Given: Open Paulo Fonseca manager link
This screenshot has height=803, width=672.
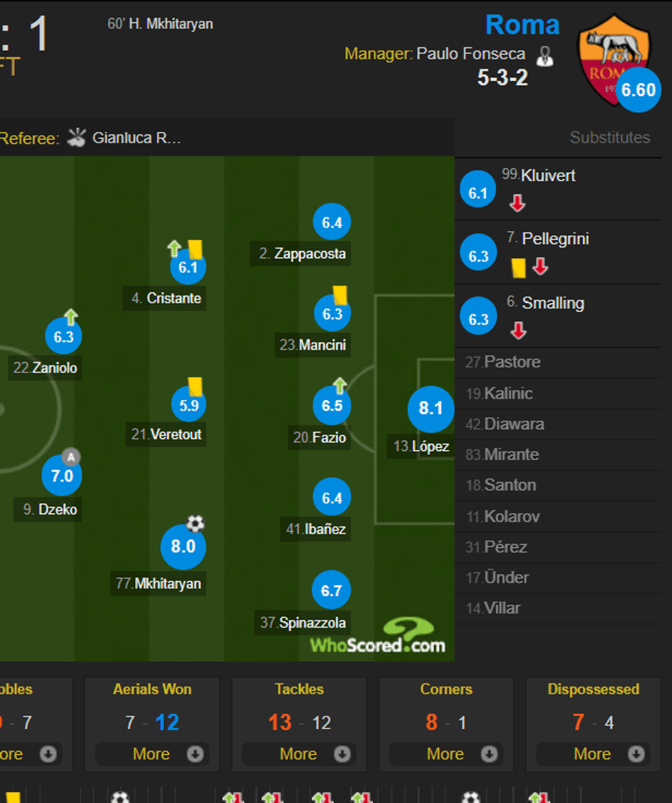Looking at the screenshot, I should [470, 53].
